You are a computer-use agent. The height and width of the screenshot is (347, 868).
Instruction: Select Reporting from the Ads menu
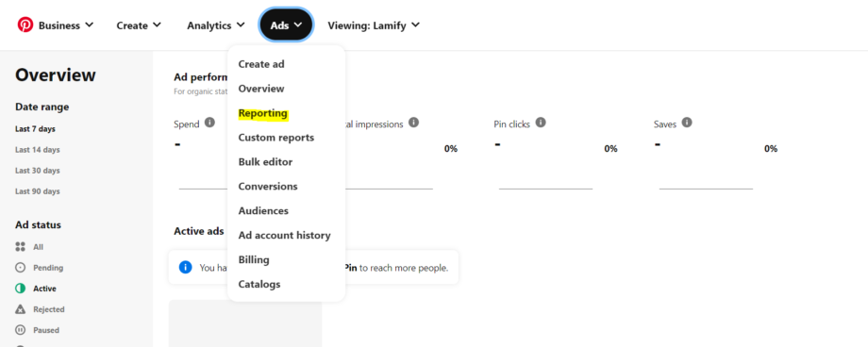(263, 113)
